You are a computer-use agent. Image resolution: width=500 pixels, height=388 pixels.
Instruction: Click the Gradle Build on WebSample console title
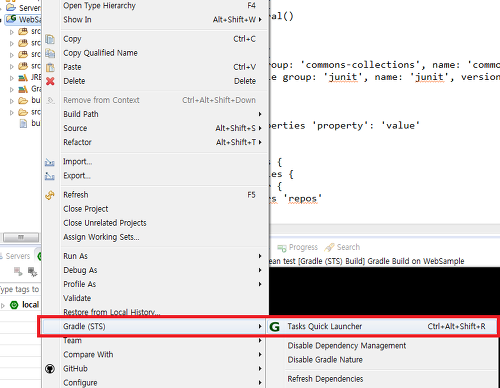tap(416, 261)
